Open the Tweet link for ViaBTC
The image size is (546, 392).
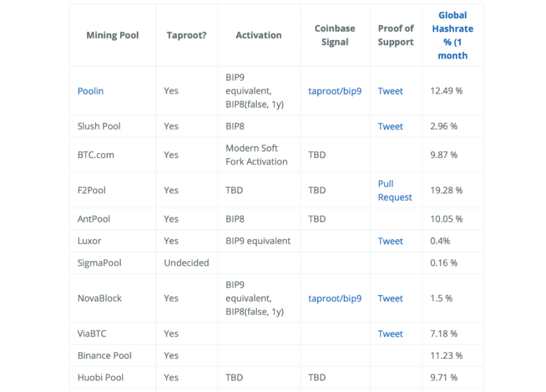(x=390, y=334)
